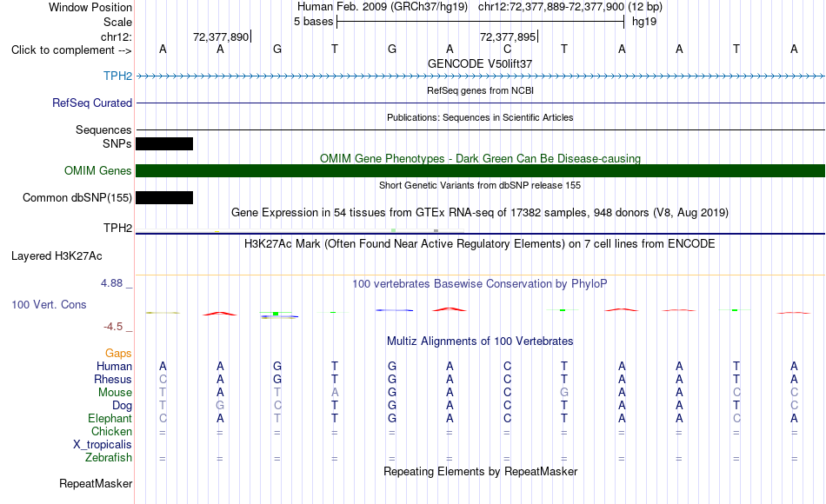826x504 pixels.
Task: Open the GTEx Gene Expression track title
Action: pyautogui.click(x=480, y=212)
